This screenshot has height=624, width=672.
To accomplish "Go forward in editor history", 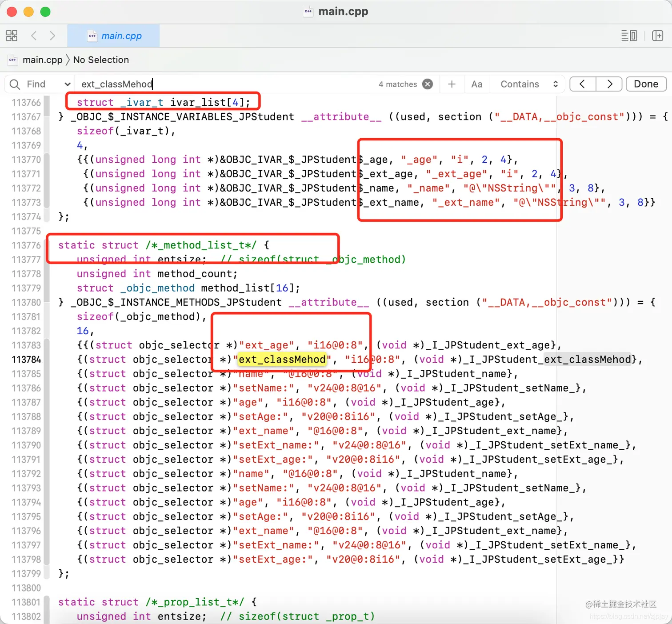I will click(x=52, y=36).
